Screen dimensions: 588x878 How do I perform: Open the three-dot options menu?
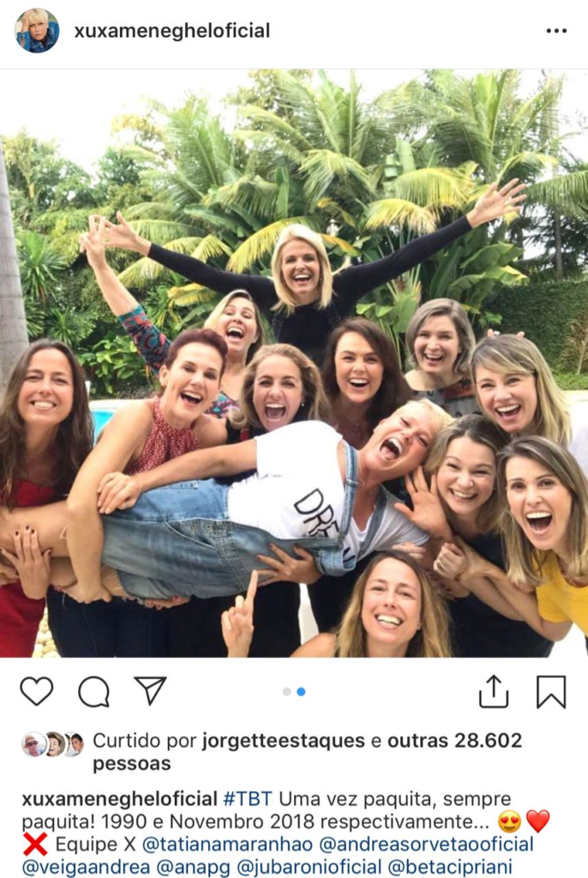pyautogui.click(x=556, y=31)
